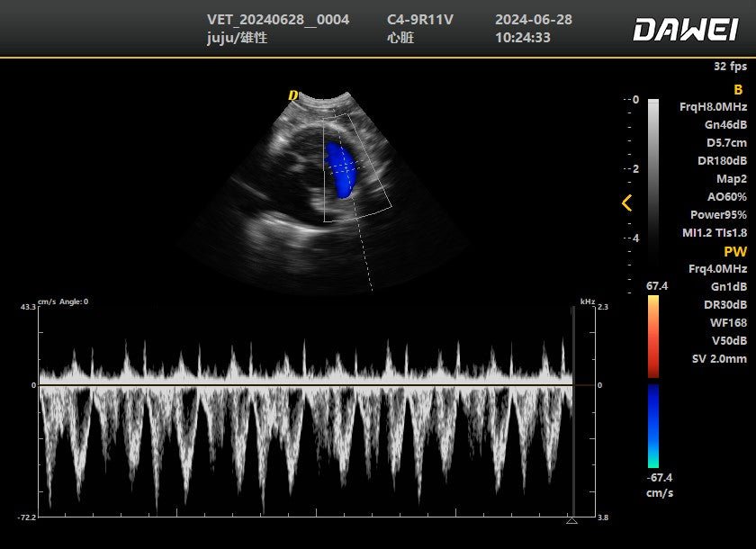Click the MI1.2 TIs1.8 safety indicator
Image resolution: width=756 pixels, height=549 pixels.
(715, 234)
